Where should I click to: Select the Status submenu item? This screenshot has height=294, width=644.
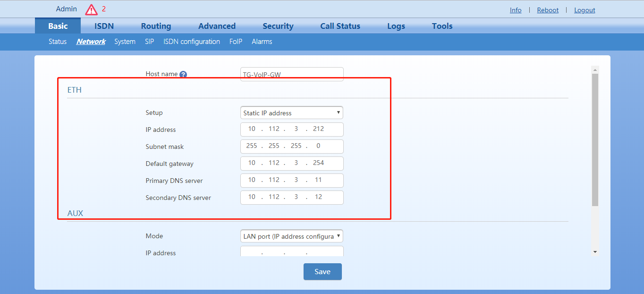58,42
